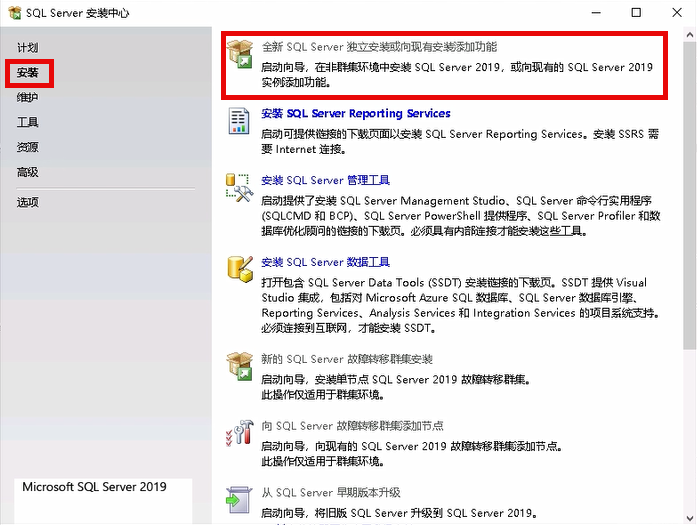This screenshot has width=697, height=525.
Task: Click the 全新 SQL Server 独立安装 link
Action: (378, 47)
